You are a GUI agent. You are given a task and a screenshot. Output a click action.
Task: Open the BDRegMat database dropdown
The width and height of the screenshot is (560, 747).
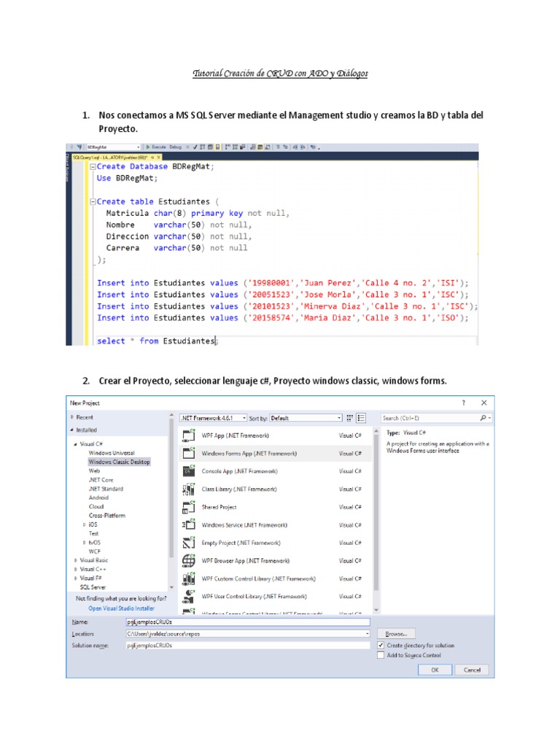coord(113,147)
